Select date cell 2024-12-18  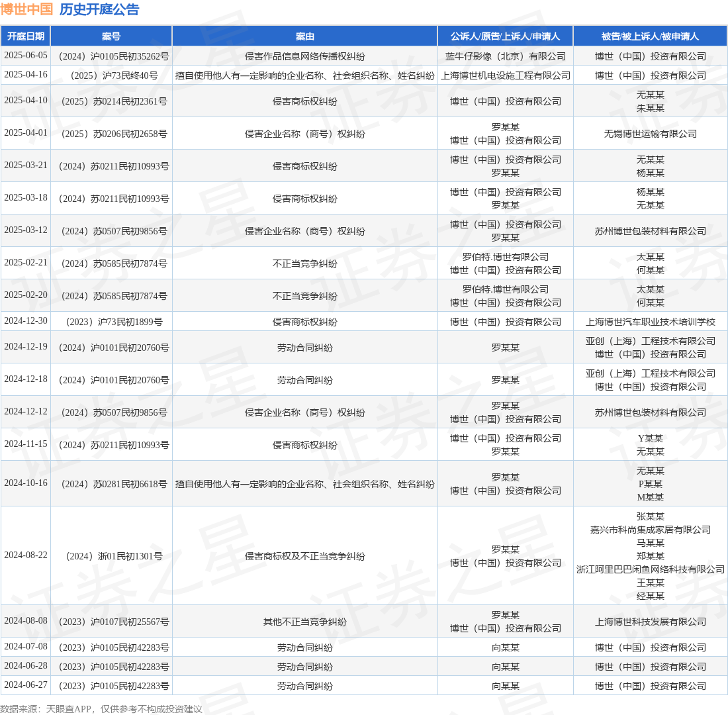tap(26, 379)
